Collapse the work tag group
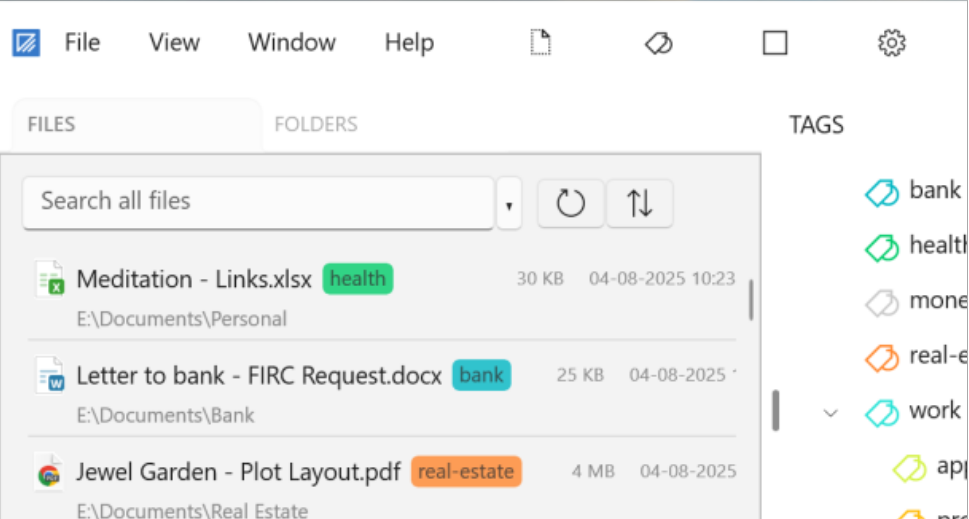Viewport: 969px width, 519px height. (830, 412)
